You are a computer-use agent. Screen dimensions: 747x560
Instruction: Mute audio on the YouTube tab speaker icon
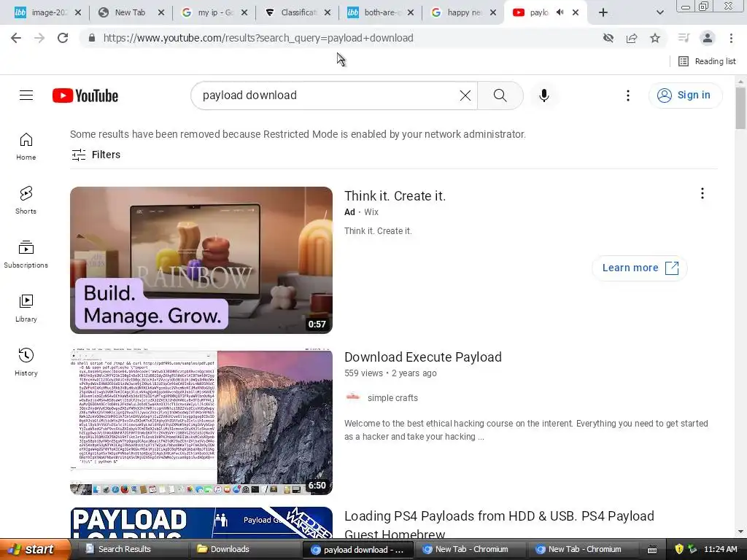(560, 12)
